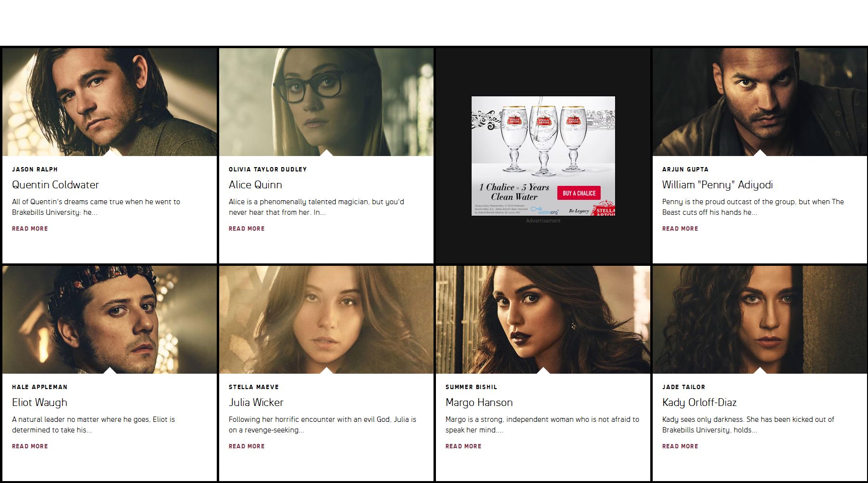Image resolution: width=868 pixels, height=483 pixels.
Task: Click Read More under Margo Hanson
Action: (x=463, y=446)
